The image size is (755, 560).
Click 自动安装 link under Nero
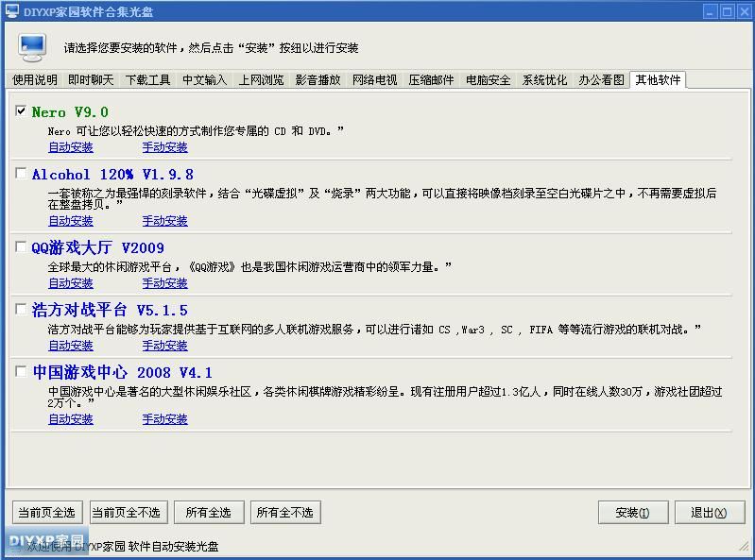click(x=71, y=147)
